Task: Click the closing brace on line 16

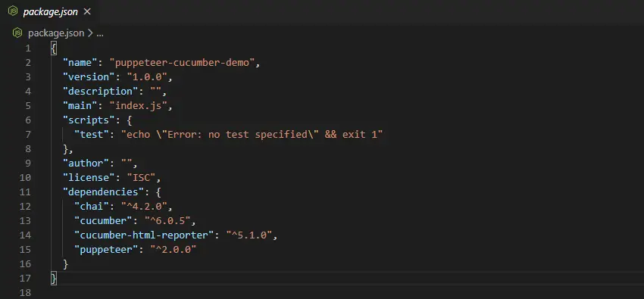Action: [65, 264]
